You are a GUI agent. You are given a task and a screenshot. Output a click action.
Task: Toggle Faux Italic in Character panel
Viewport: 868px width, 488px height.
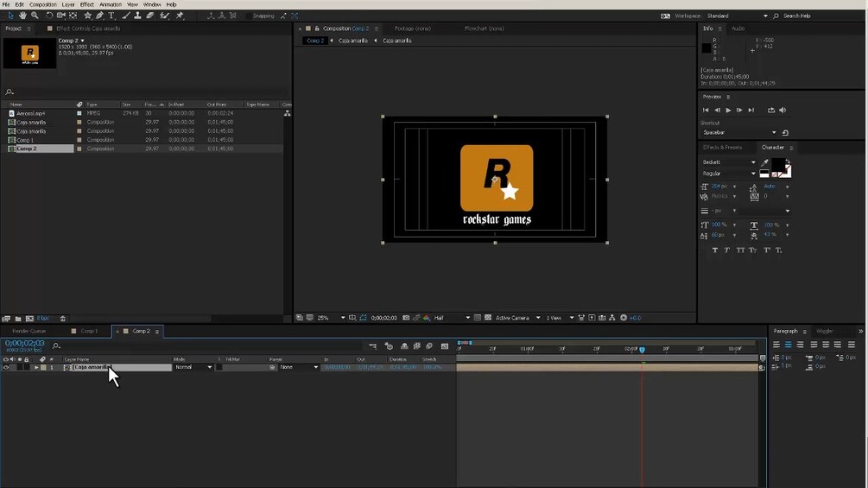(x=727, y=250)
